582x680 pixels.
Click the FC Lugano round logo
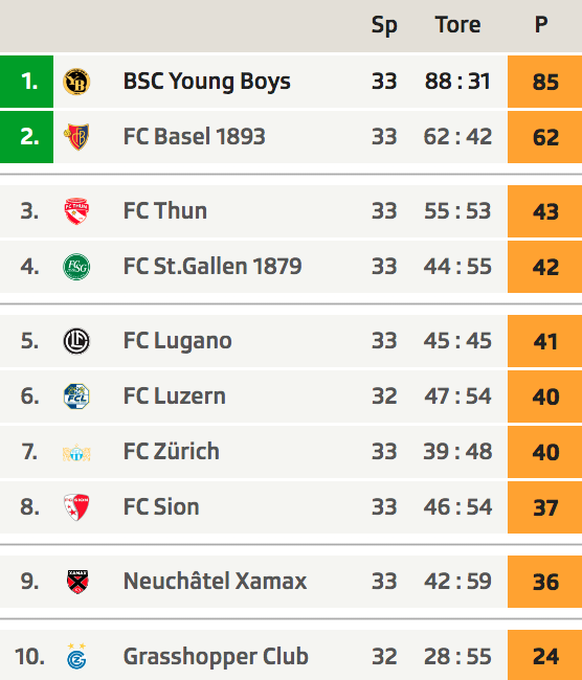[x=76, y=341]
